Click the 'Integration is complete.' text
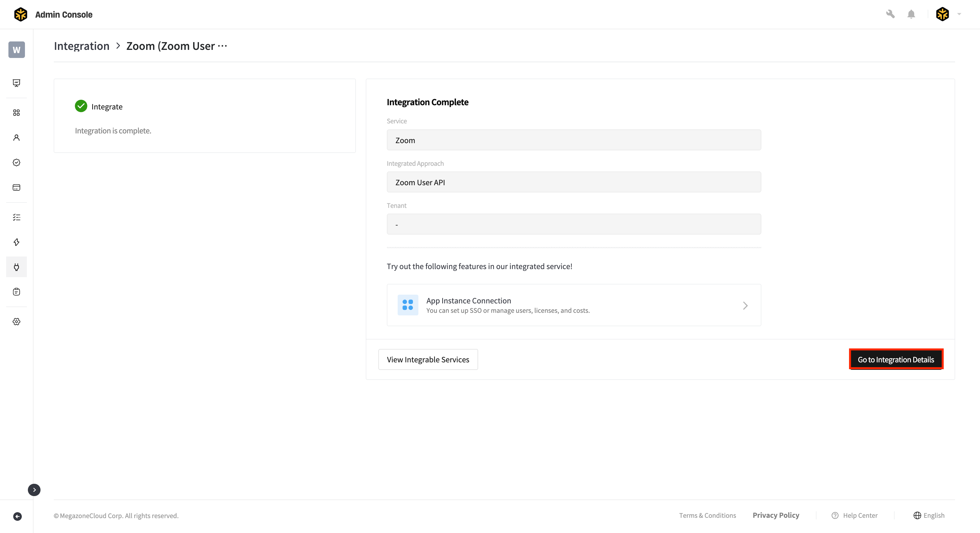The width and height of the screenshot is (980, 533). (113, 131)
